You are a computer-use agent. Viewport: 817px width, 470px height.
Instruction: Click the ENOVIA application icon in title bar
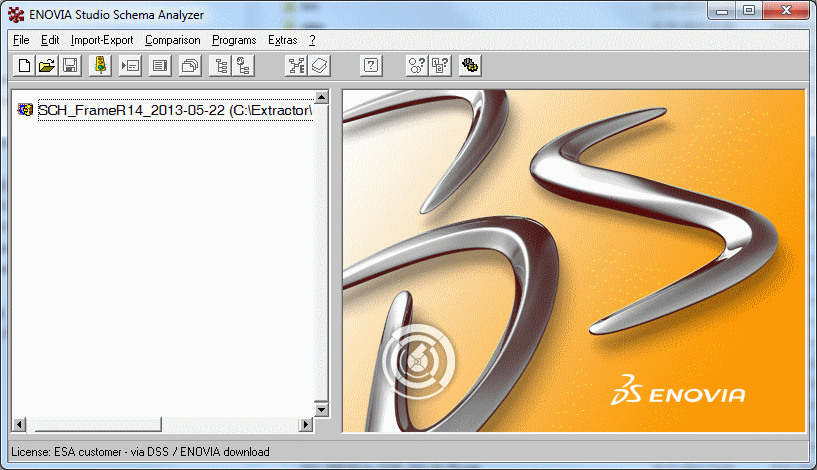[x=16, y=15]
